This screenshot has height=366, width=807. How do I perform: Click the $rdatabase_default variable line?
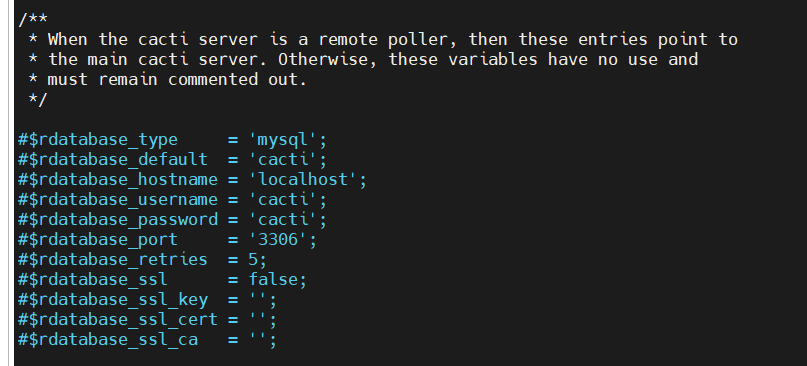coord(172,160)
